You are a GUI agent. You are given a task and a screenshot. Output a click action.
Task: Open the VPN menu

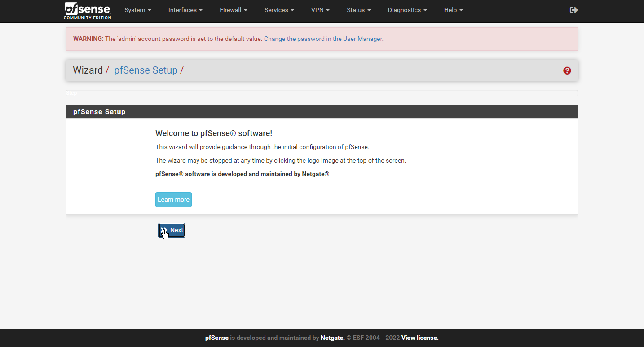pos(320,10)
